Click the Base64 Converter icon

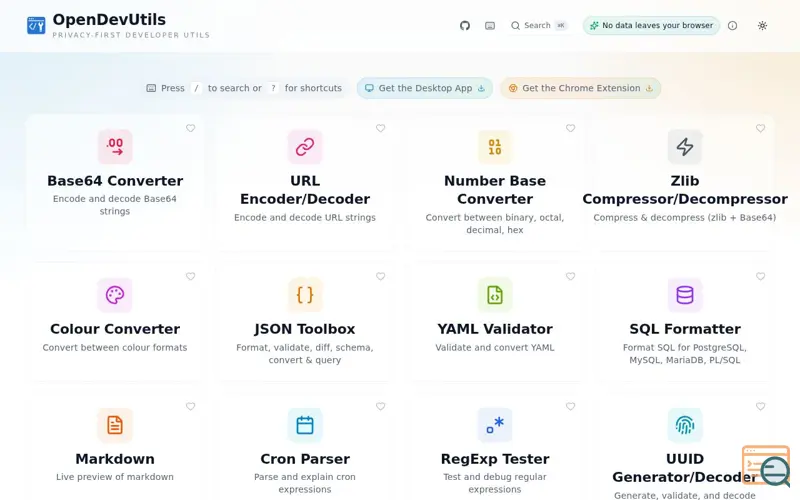(x=115, y=146)
